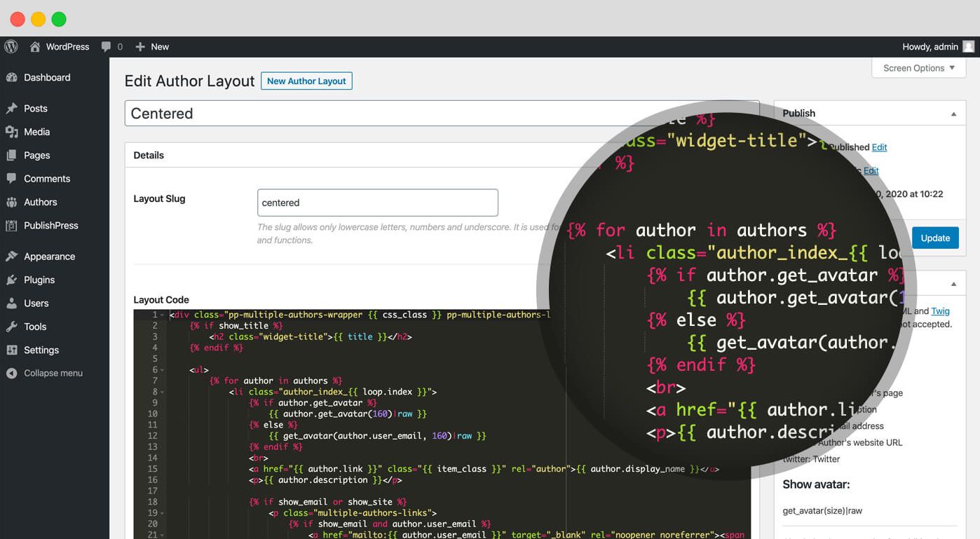
Task: Click the PublishPress calendar icon
Action: (x=11, y=226)
